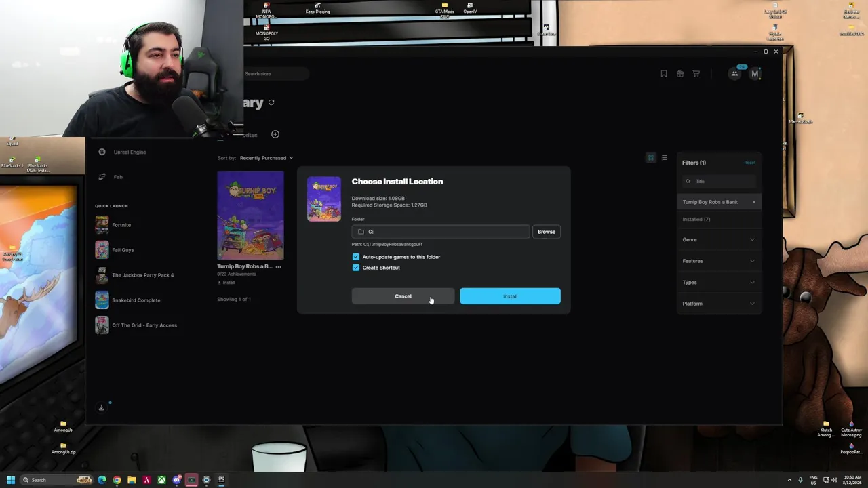Click the Turnip Boy Robs a B... title

(x=245, y=266)
